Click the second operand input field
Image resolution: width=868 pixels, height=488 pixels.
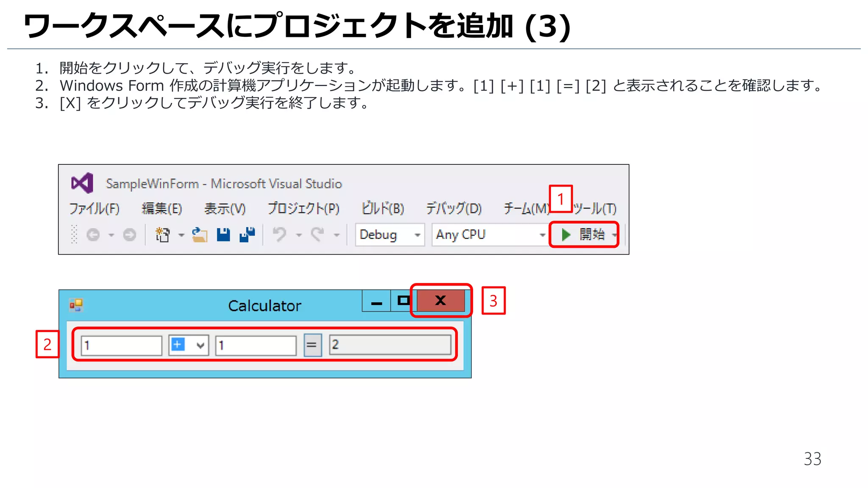click(x=256, y=345)
